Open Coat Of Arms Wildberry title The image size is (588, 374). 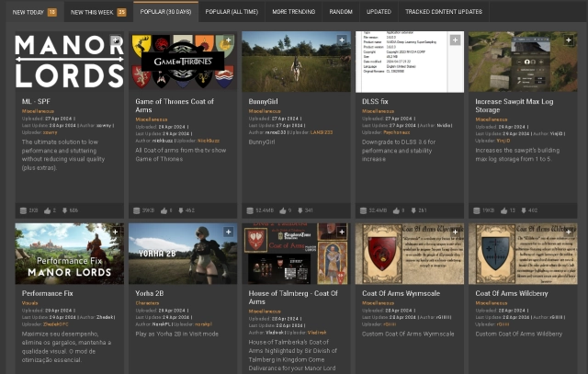click(x=512, y=293)
